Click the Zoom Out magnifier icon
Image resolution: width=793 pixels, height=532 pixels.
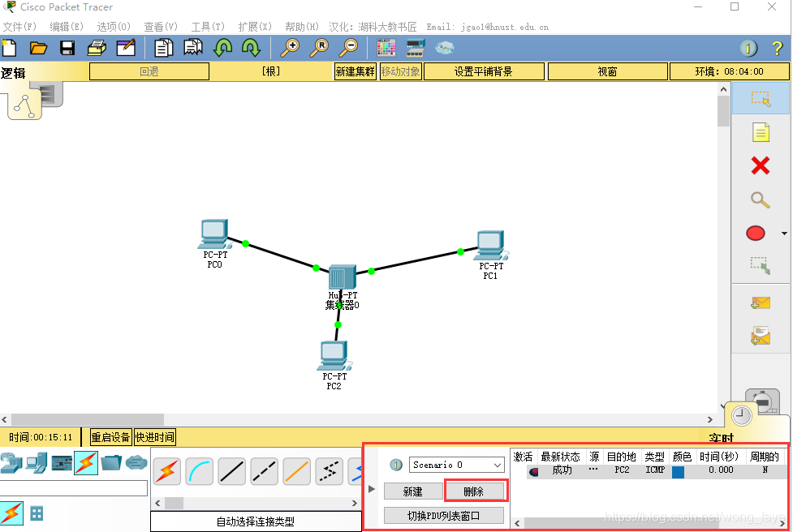pyautogui.click(x=348, y=48)
